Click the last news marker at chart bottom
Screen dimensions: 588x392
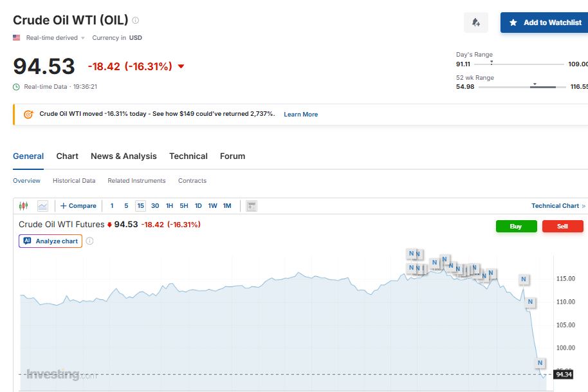[x=540, y=363]
